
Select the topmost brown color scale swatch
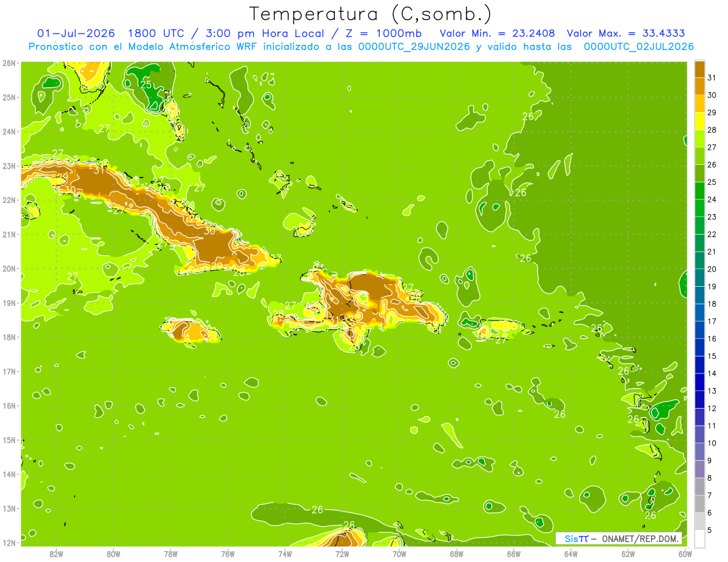699,69
